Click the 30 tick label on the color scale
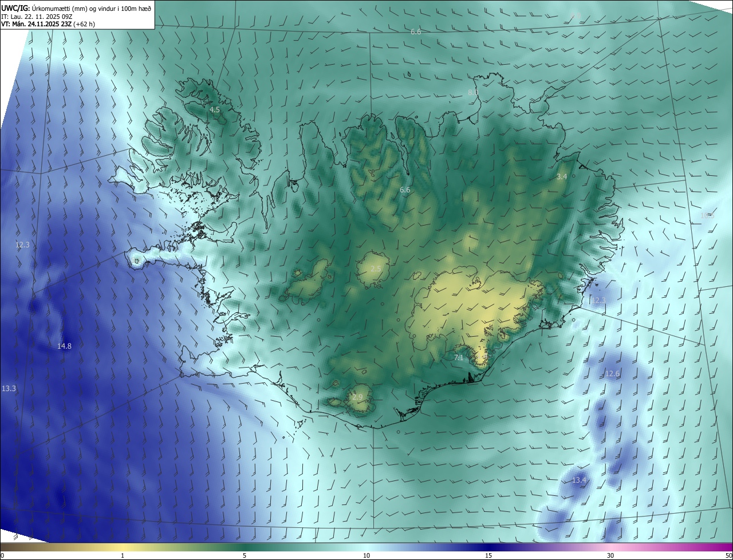Image resolution: width=733 pixels, height=560 pixels. tap(610, 555)
